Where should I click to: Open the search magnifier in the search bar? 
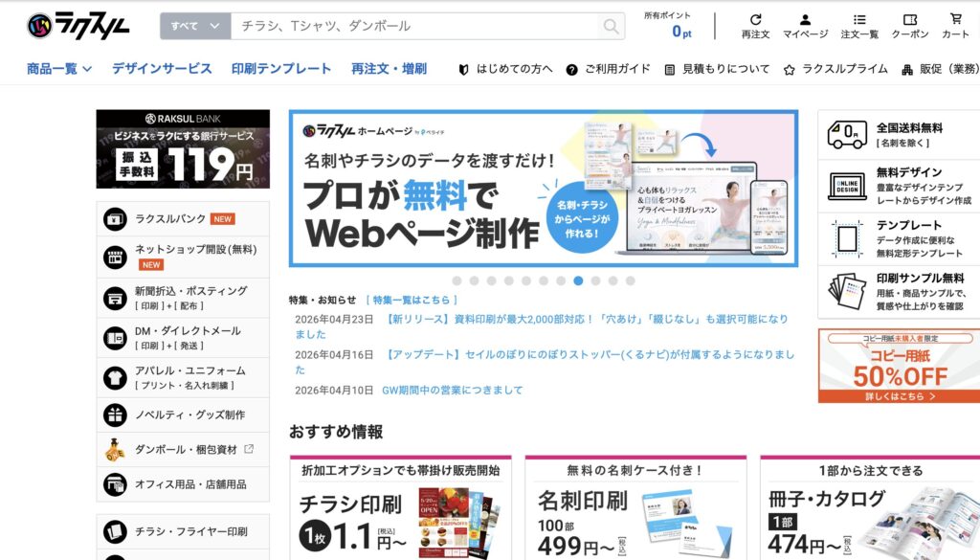pos(612,26)
